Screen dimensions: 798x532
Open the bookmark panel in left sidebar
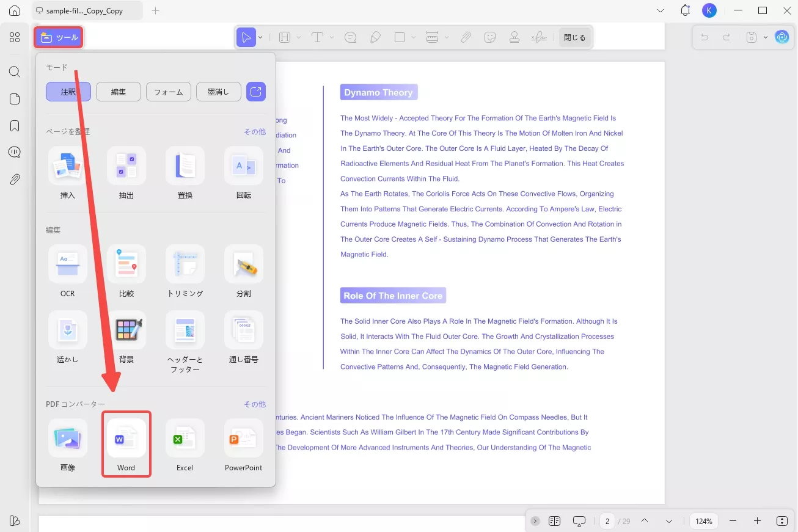tap(15, 126)
